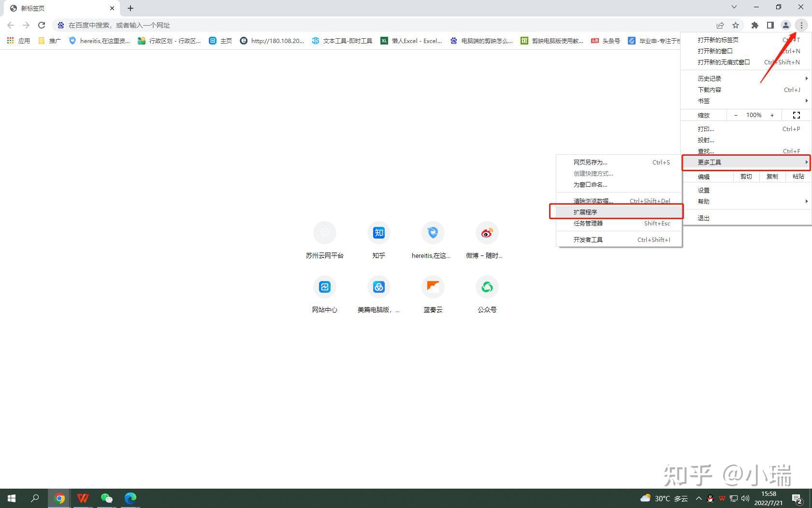812x508 pixels.
Task: Open a new tab with the plus button
Action: [130, 8]
